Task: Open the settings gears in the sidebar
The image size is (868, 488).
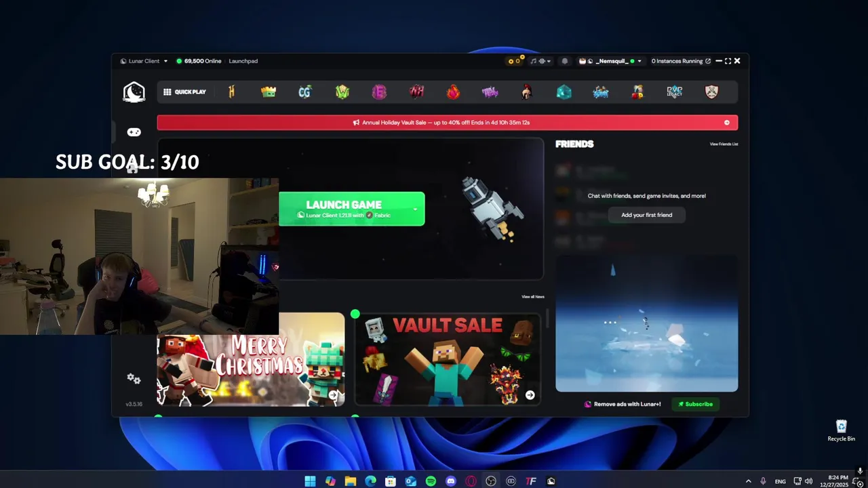Action: pyautogui.click(x=134, y=378)
